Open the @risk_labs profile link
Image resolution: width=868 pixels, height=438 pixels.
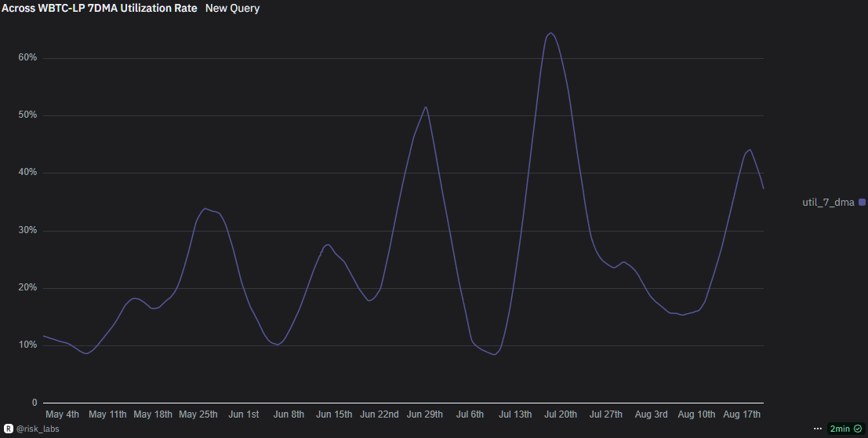(38, 429)
